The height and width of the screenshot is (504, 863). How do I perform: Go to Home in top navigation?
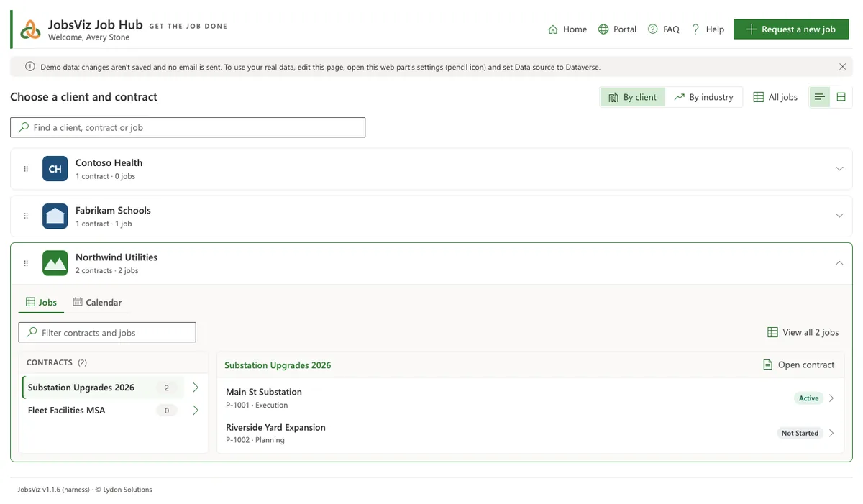(567, 29)
